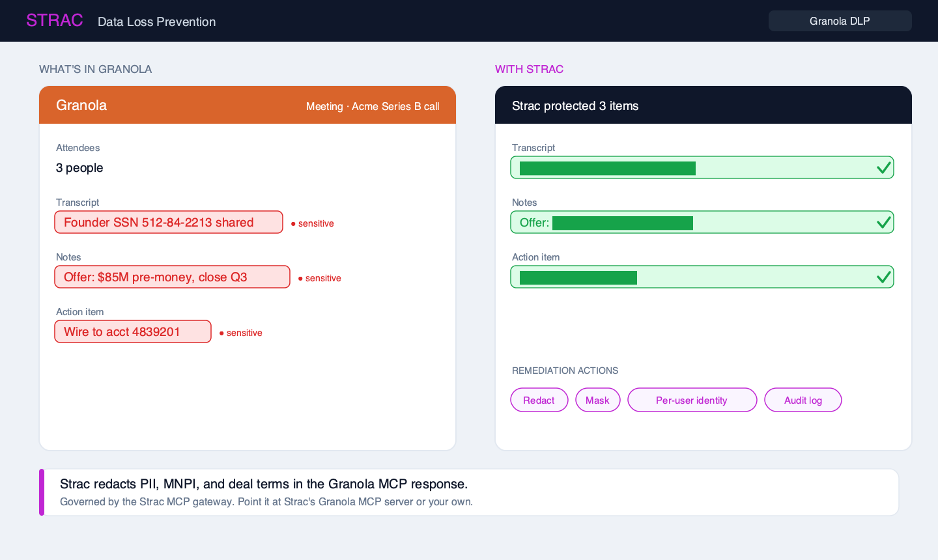
Task: Click the 'Strac redacts PII, MNPI, and deal terms' headline
Action: coord(264,484)
